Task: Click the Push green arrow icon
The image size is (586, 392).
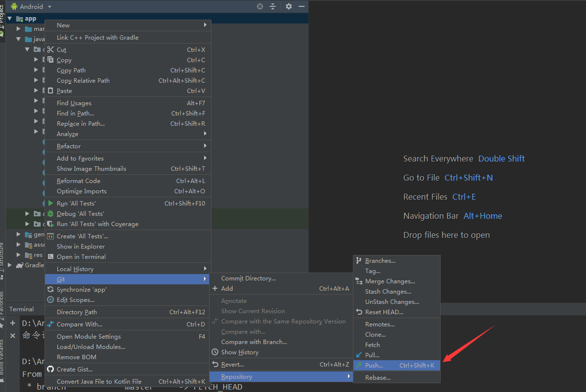Action: point(359,365)
